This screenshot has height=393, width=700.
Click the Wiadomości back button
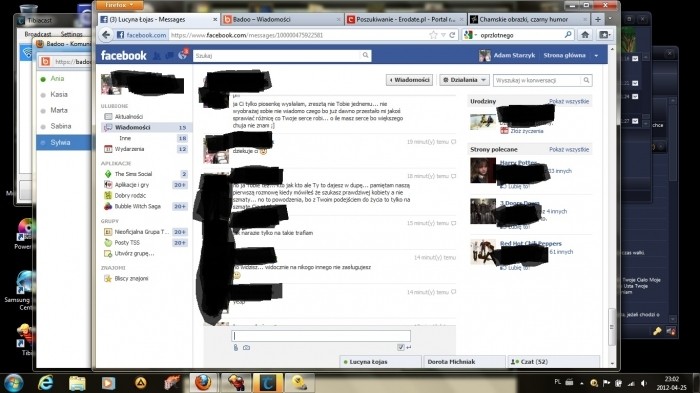pyautogui.click(x=409, y=80)
